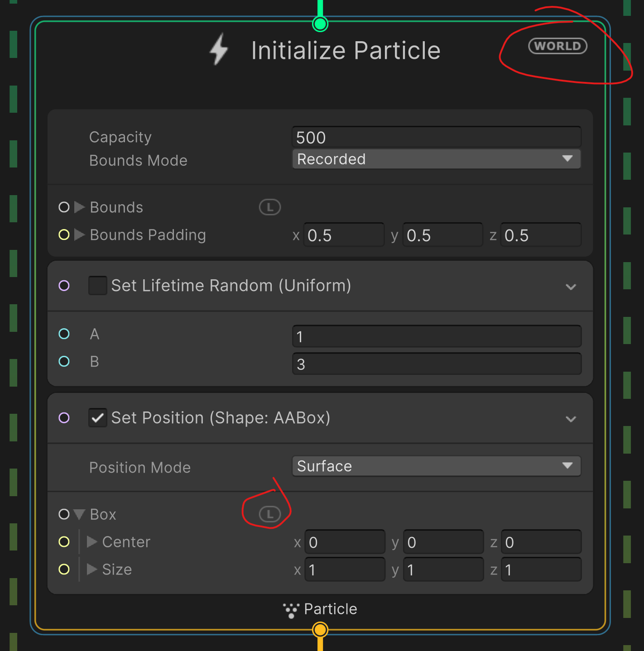Collapse the Set Lifetime Random block chevron

571,287
